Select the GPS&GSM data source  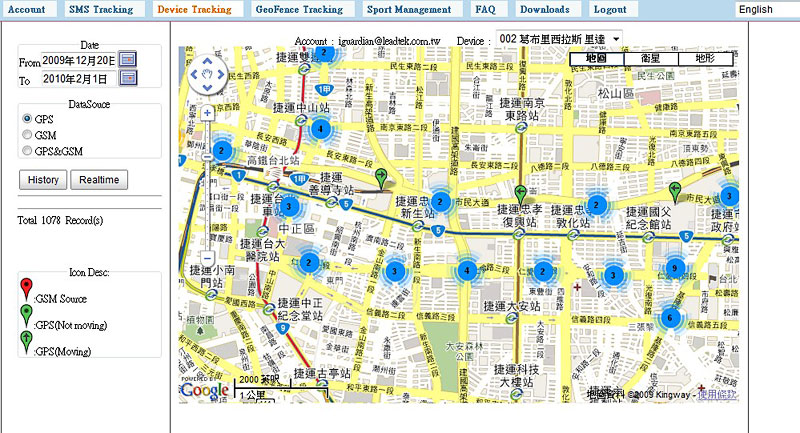[27, 150]
